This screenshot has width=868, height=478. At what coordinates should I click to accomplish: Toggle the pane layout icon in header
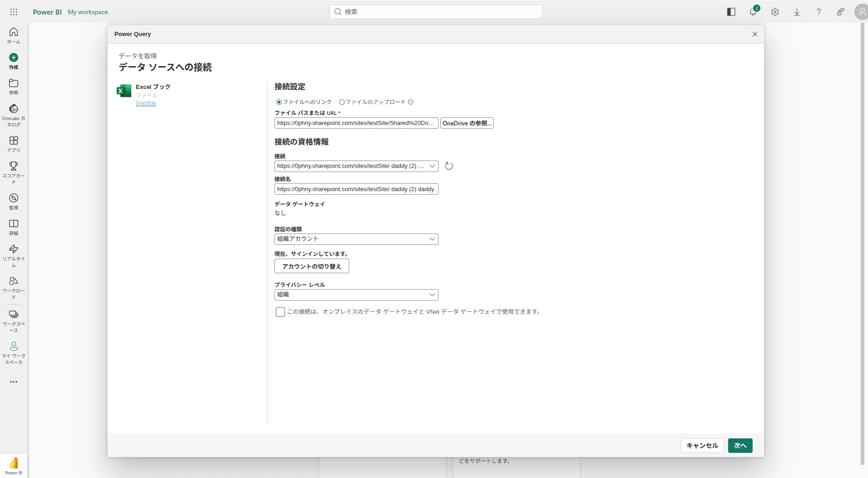[731, 12]
